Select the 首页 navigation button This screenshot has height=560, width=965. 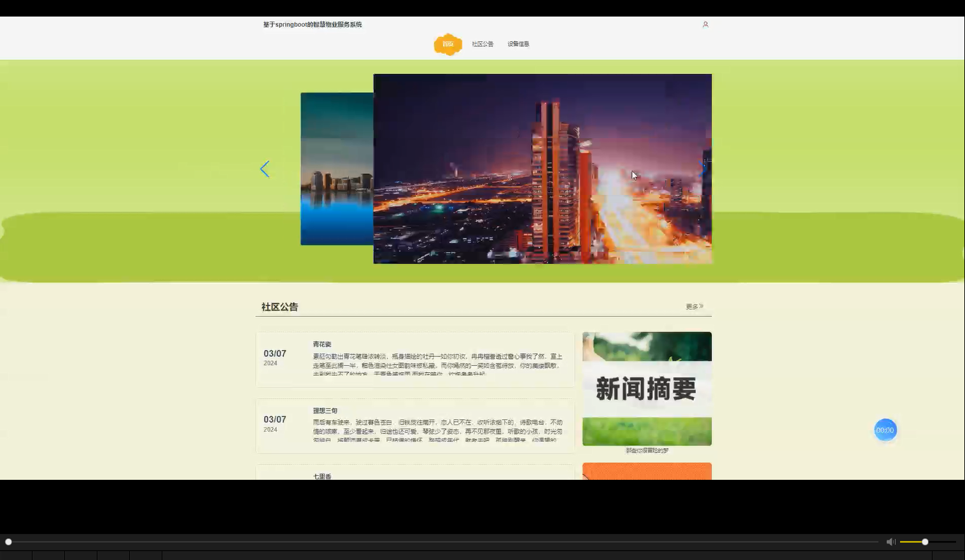point(448,44)
